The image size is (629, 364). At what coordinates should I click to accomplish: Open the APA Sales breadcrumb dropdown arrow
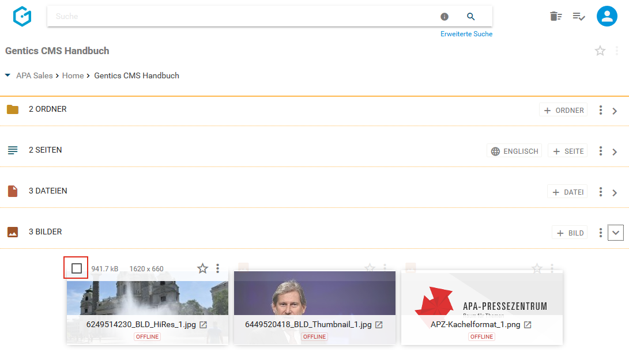click(7, 75)
